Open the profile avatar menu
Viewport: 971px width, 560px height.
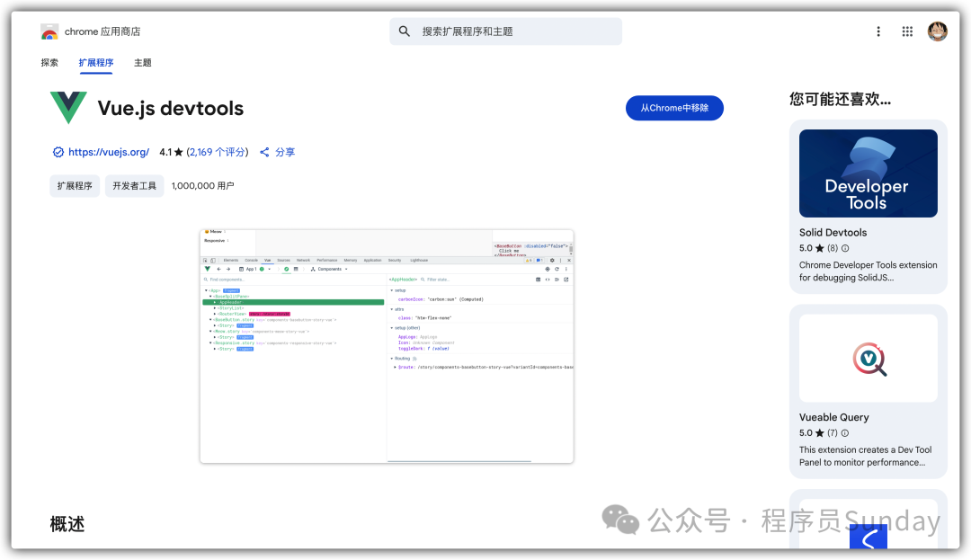938,31
